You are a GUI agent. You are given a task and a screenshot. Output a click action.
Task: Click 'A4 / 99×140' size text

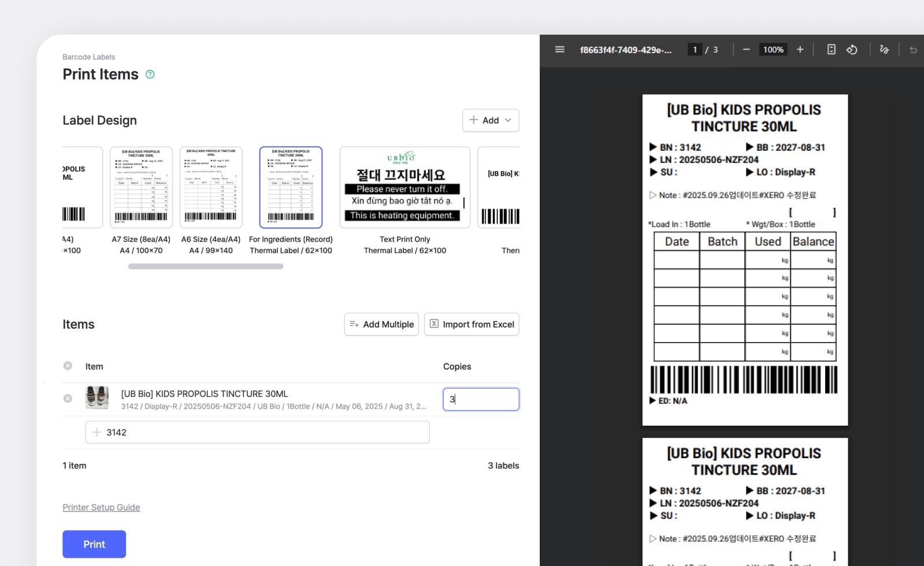(211, 251)
